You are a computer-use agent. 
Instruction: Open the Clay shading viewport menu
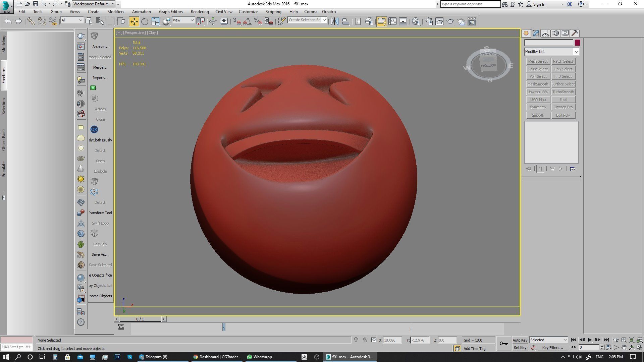[x=152, y=33]
